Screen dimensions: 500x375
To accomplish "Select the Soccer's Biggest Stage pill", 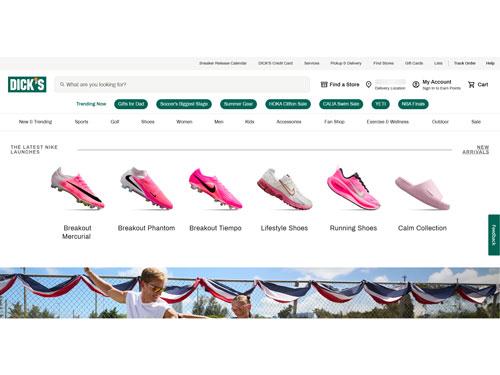I will pyautogui.click(x=184, y=104).
